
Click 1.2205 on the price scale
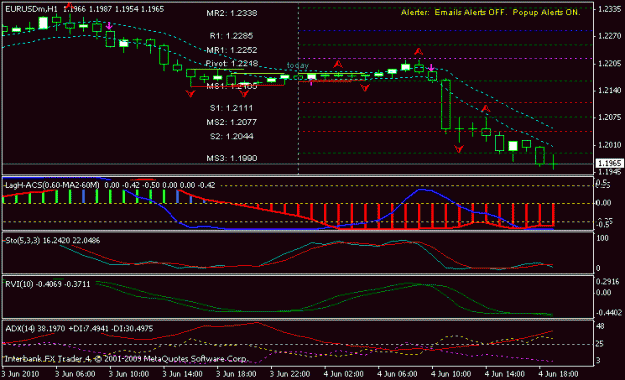(610, 63)
